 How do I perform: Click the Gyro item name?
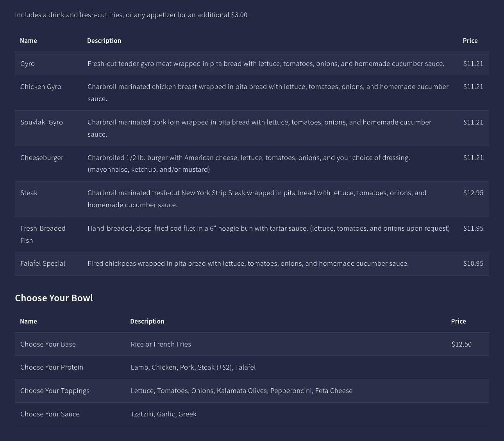27,64
